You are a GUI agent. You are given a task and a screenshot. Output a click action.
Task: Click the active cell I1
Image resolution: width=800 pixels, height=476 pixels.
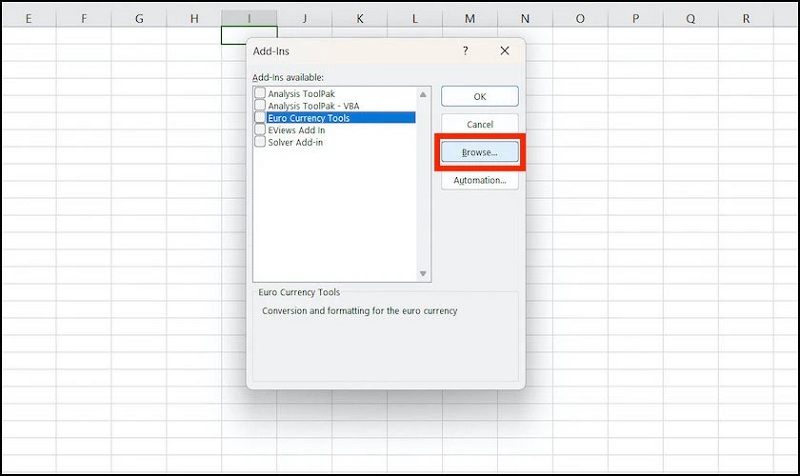[x=249, y=35]
